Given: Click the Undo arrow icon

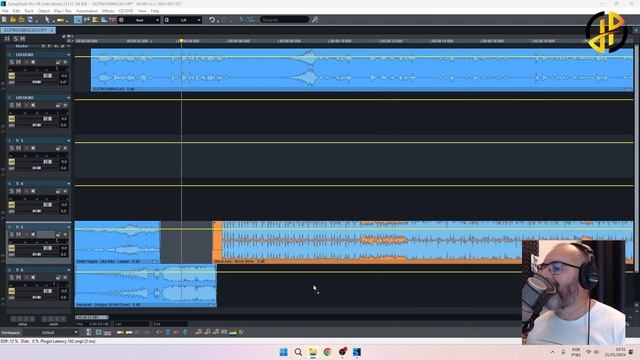Looking at the screenshot, I should (x=212, y=20).
